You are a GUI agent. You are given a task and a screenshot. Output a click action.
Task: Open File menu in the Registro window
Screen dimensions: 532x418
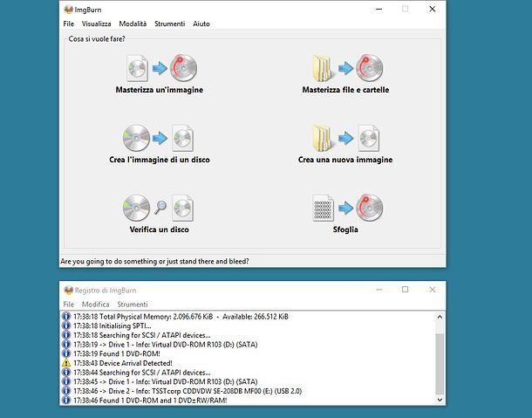[x=69, y=305]
